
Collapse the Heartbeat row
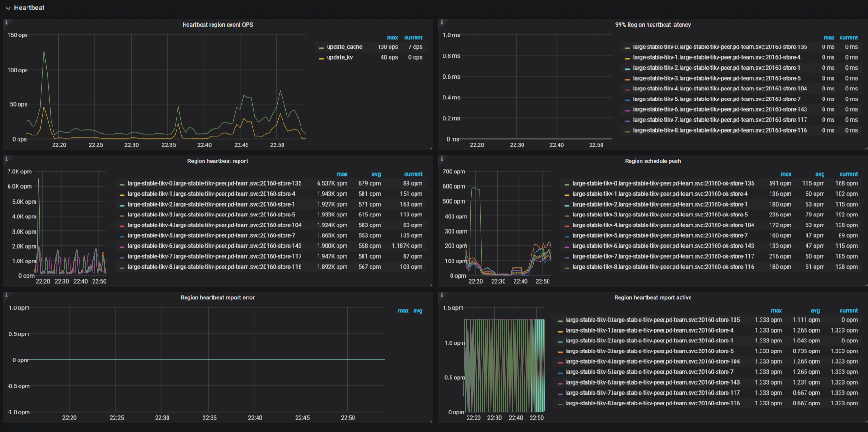8,8
